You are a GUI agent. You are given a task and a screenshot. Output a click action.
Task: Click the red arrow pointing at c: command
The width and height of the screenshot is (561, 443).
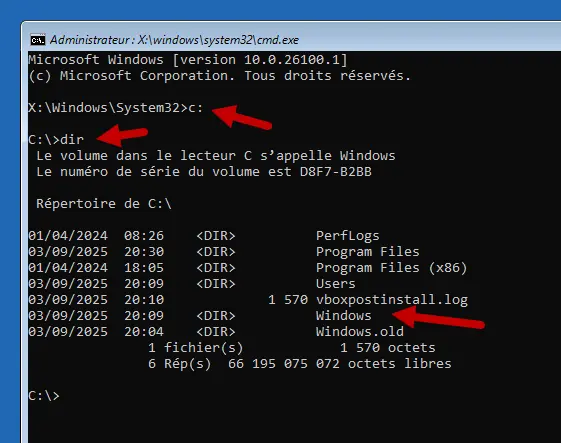click(x=242, y=117)
